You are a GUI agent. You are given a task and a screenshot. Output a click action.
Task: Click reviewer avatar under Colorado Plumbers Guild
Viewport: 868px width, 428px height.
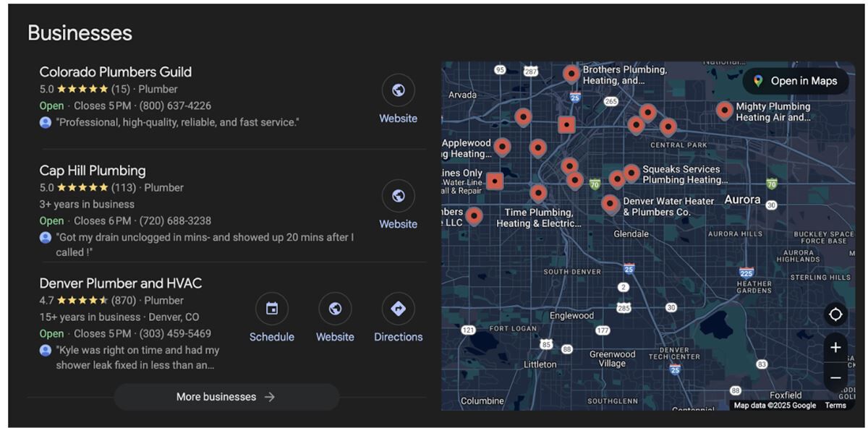tap(46, 122)
